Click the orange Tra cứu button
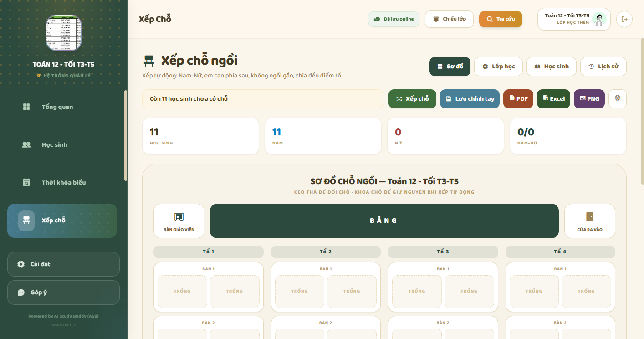 (501, 19)
